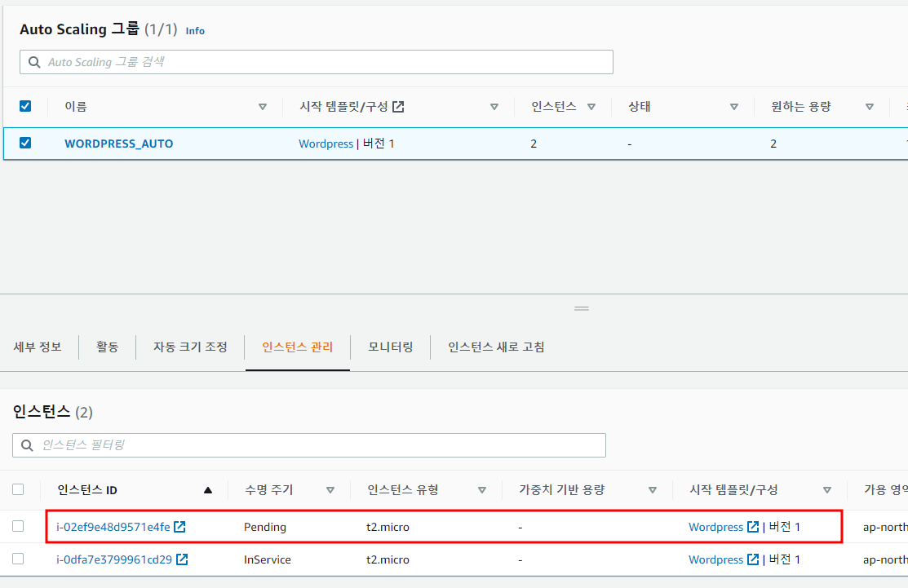Click t2.micro in the Pending row

(x=388, y=527)
